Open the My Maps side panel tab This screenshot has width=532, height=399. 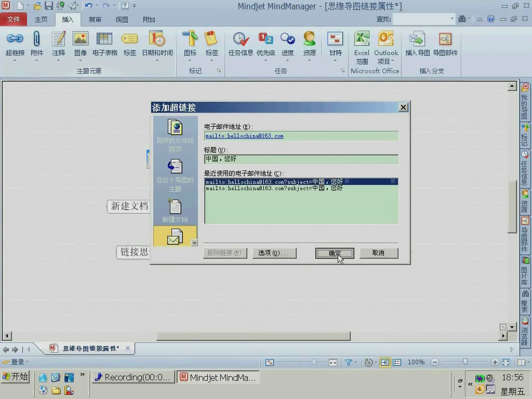pyautogui.click(x=525, y=102)
